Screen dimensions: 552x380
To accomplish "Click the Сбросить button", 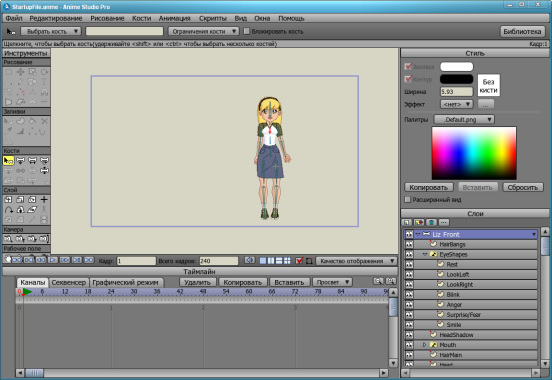I will coord(522,187).
